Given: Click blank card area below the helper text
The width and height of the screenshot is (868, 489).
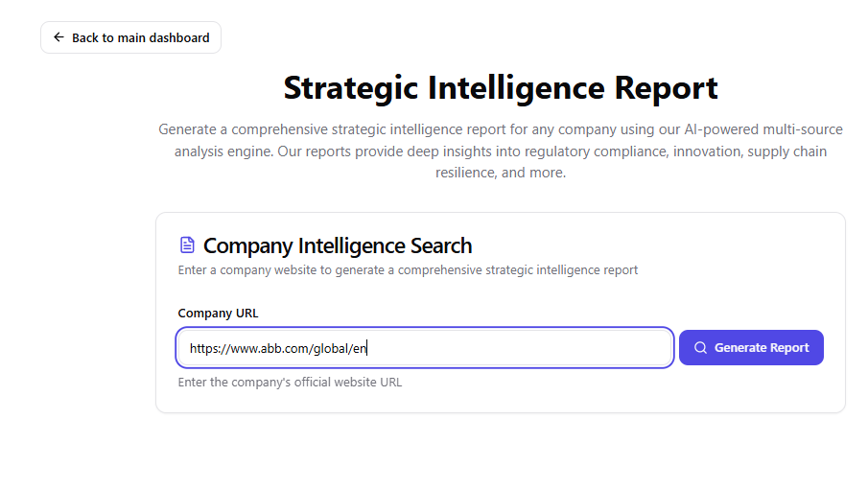Looking at the screenshot, I should click(x=499, y=401).
